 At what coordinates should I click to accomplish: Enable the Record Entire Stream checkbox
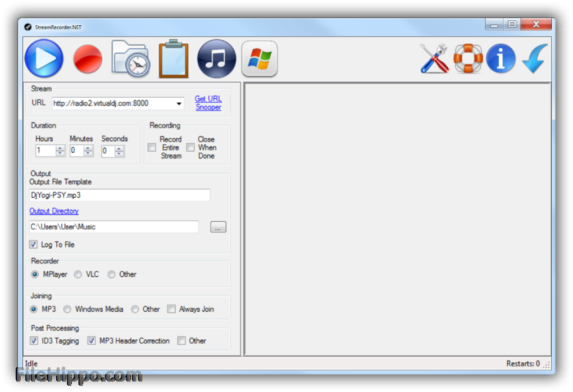152,148
